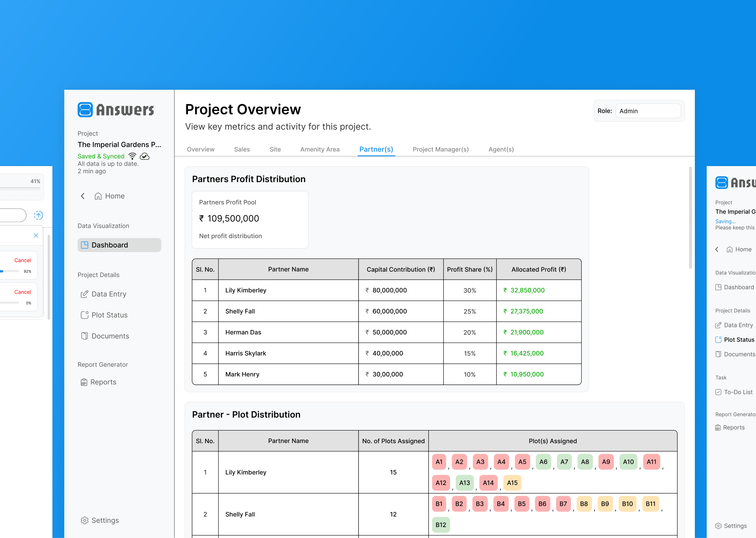
Task: Click the Documents icon in main sidebar
Action: click(x=84, y=336)
